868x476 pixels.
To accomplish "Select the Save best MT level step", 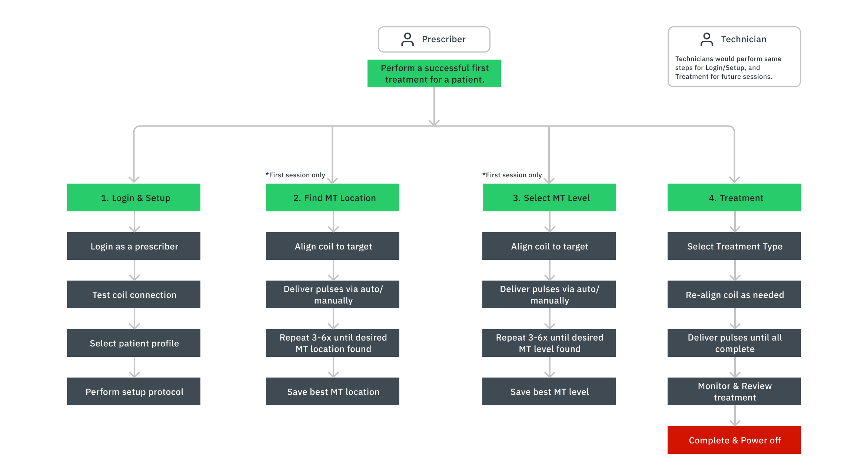I will pos(549,392).
